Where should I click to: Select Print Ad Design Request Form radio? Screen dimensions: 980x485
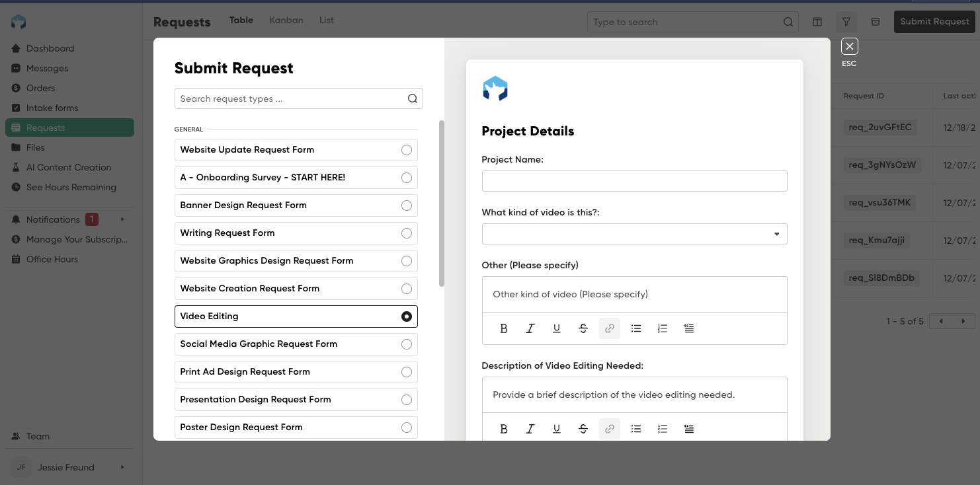coord(407,372)
